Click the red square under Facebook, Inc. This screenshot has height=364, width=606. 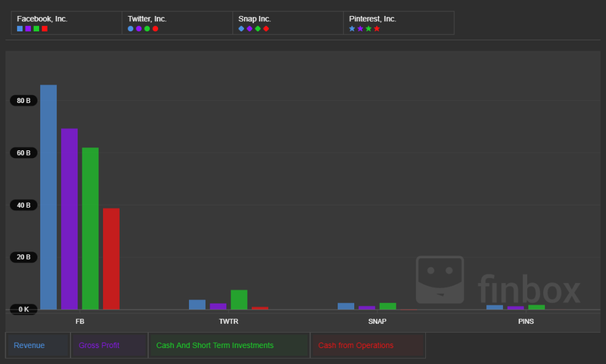(x=45, y=28)
